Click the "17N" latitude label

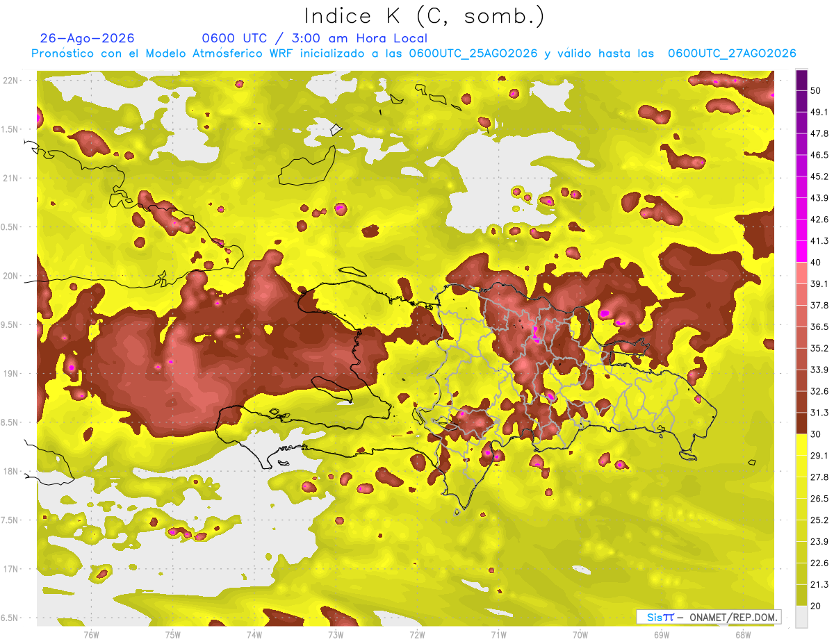pyautogui.click(x=10, y=569)
